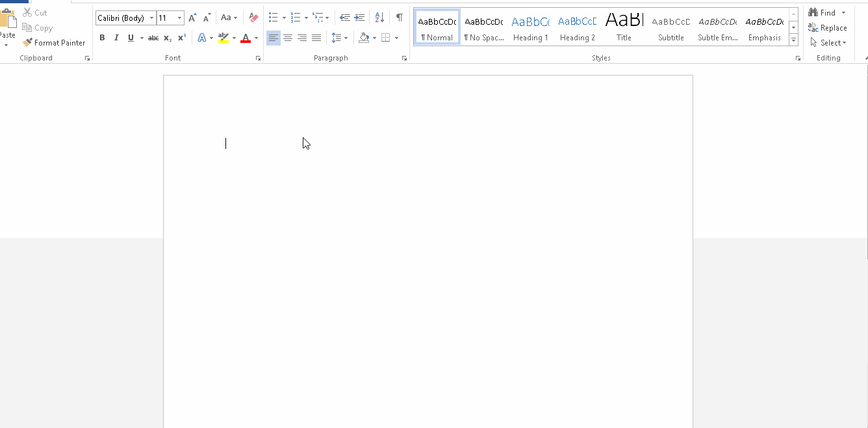Click the Clear All Formatting eraser icon
Image resolution: width=868 pixels, height=428 pixels.
click(253, 18)
